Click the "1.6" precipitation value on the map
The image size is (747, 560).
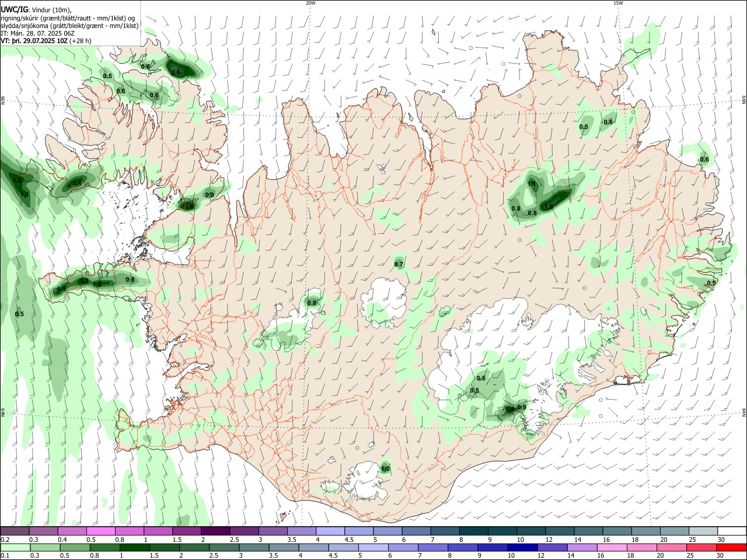click(189, 206)
